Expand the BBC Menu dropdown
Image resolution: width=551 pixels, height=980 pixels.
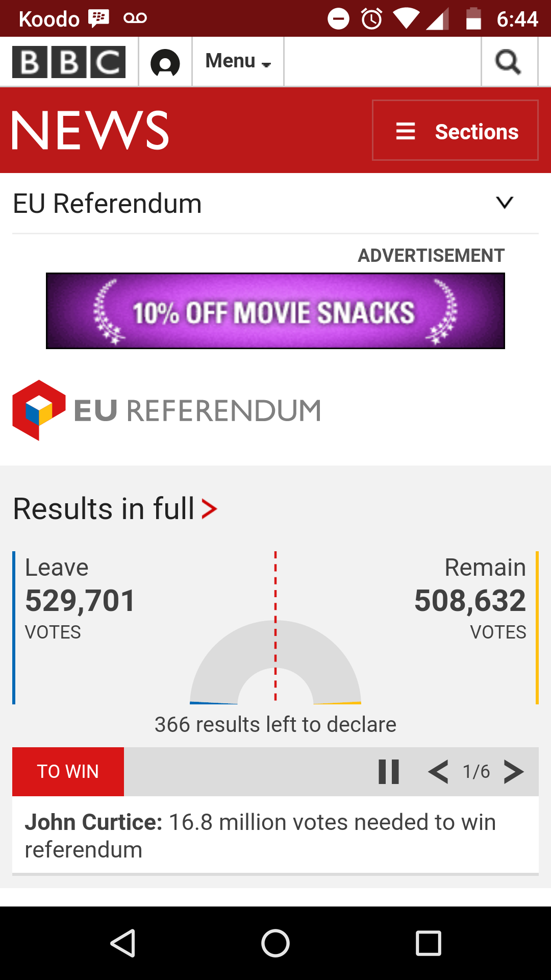point(238,61)
